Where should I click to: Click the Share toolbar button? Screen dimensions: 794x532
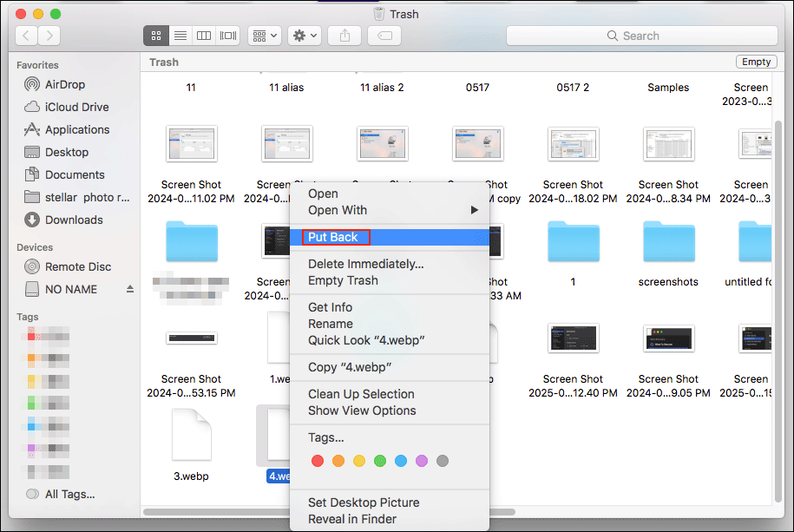pos(345,36)
